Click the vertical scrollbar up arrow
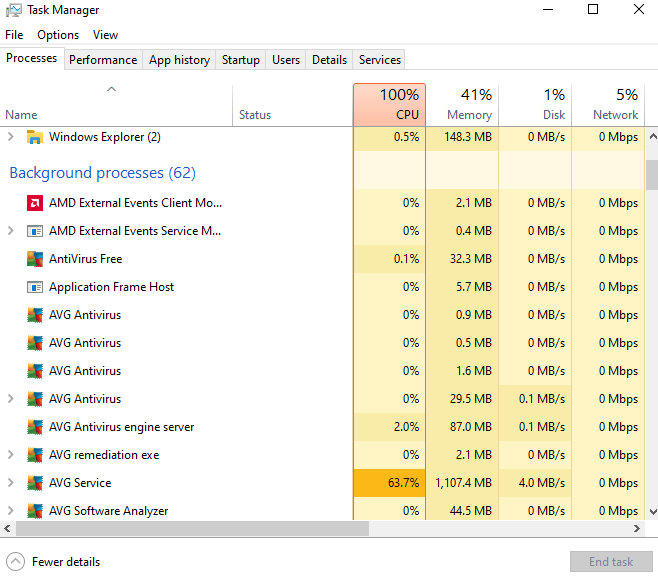This screenshot has height=581, width=658. (x=653, y=136)
